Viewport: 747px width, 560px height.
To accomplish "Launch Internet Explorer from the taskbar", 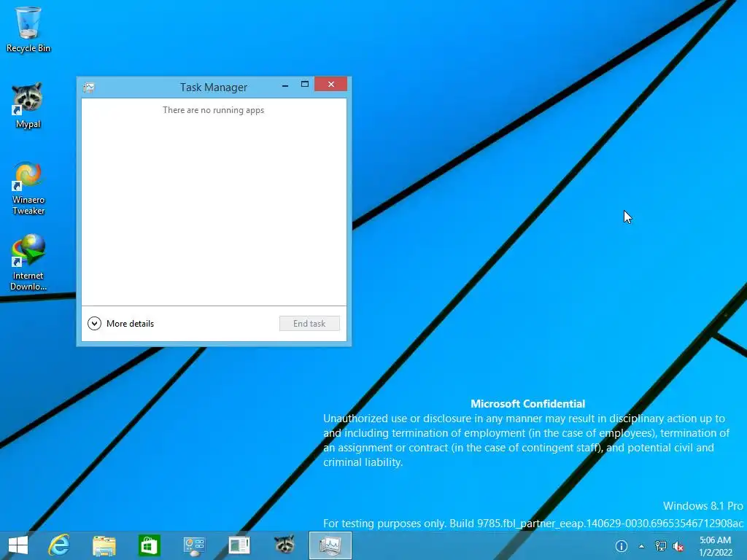I will pyautogui.click(x=59, y=545).
